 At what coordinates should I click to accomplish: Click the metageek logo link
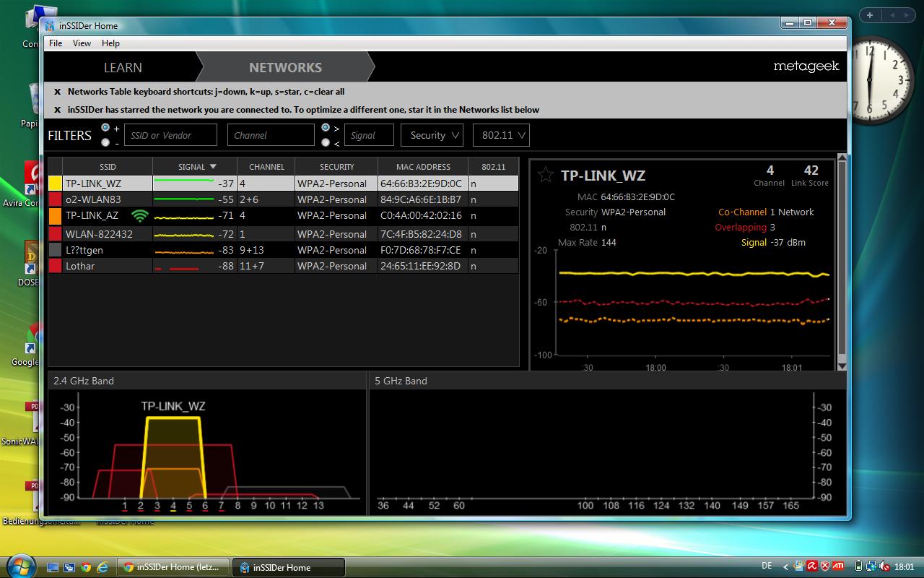806,66
